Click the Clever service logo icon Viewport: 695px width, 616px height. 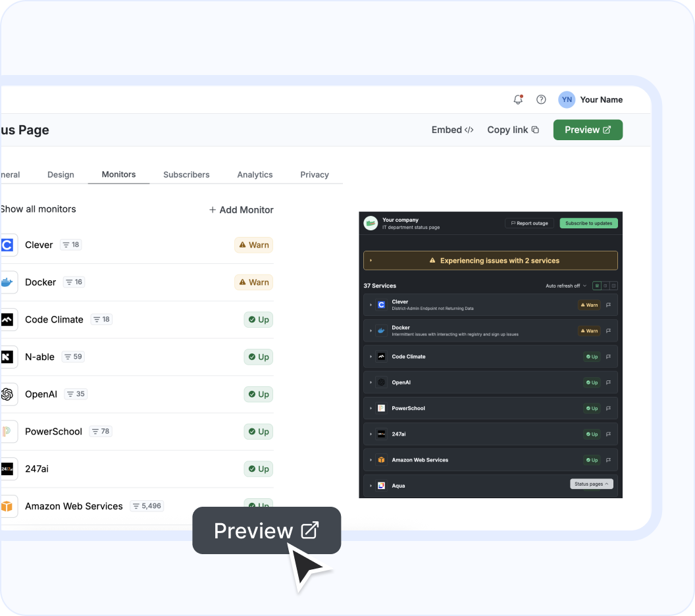[x=7, y=244]
